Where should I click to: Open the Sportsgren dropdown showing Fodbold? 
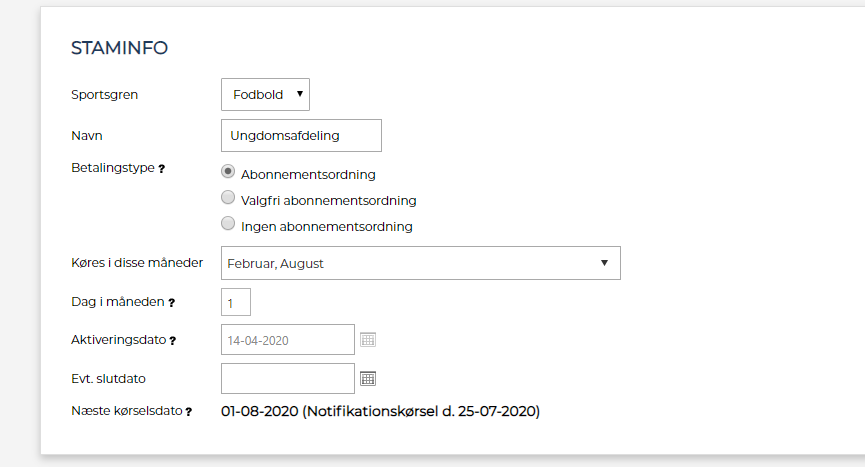pos(265,94)
